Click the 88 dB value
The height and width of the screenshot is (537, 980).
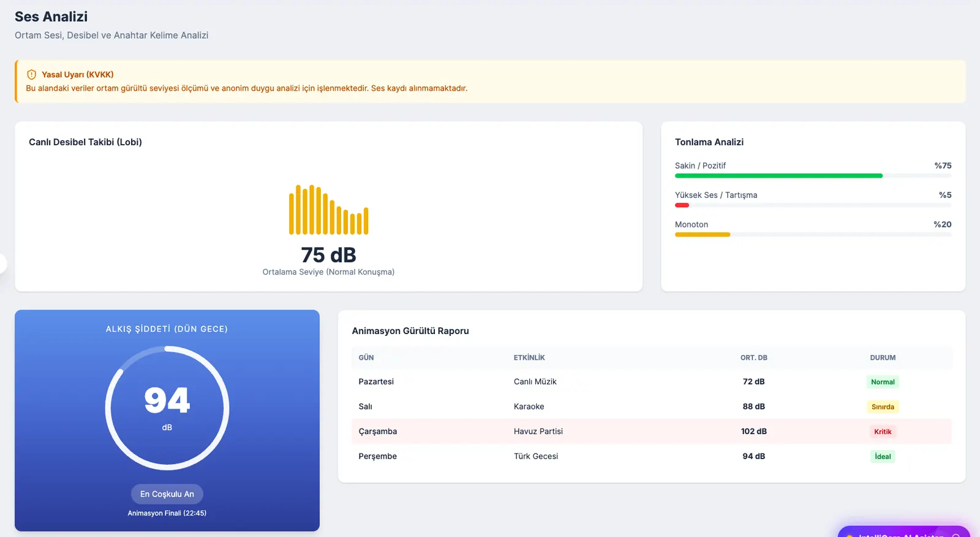point(754,407)
